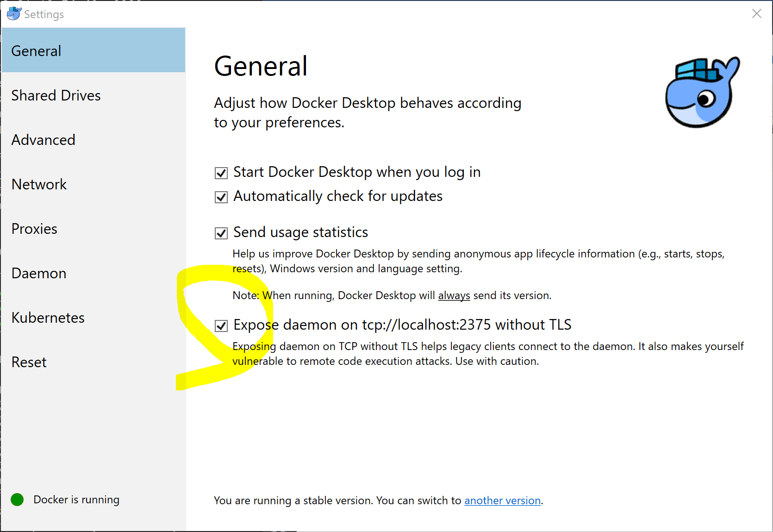
Task: Go to the Reset section
Action: coord(94,362)
